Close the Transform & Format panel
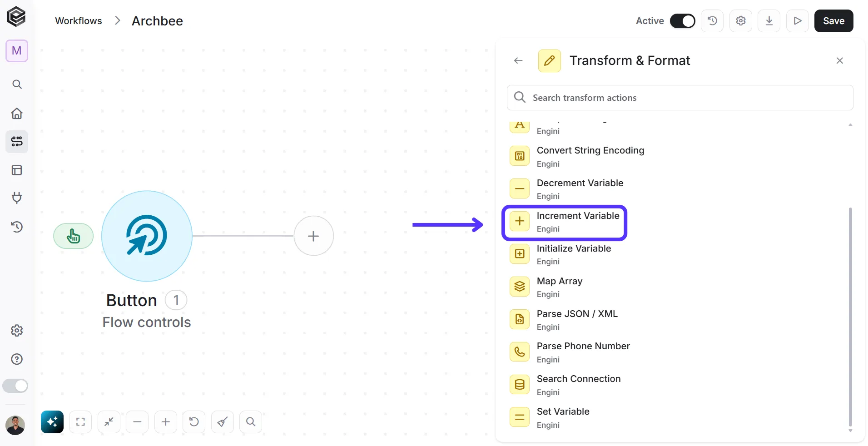868x446 pixels. (840, 60)
